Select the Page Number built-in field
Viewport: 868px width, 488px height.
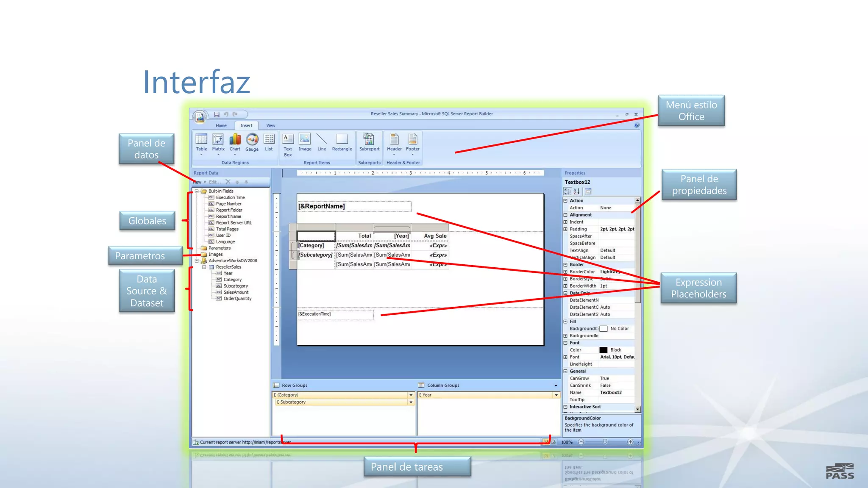coord(228,204)
